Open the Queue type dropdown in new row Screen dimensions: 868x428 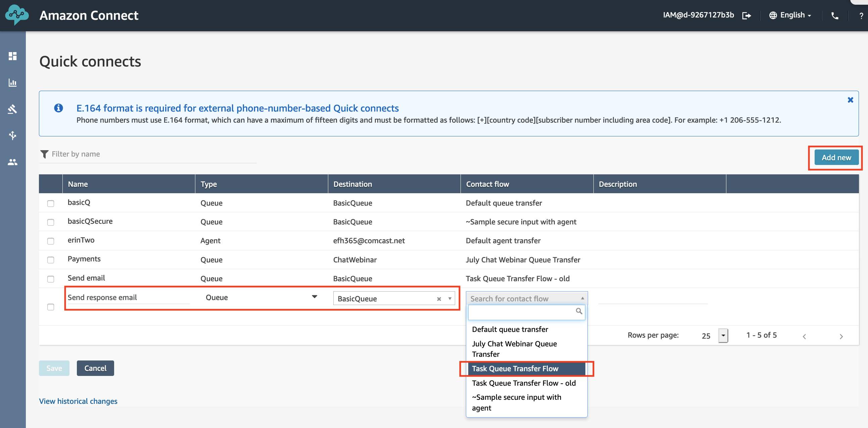(x=261, y=297)
